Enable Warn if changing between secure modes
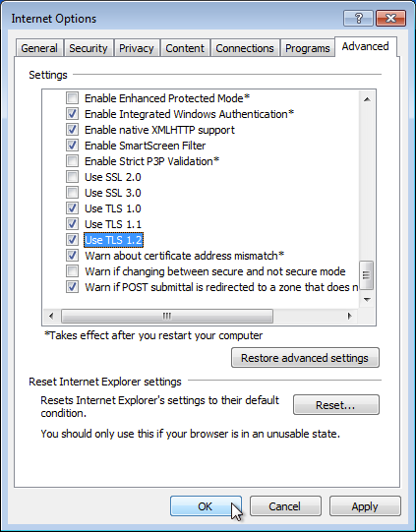Screen dimensions: 416x532 click(72, 271)
